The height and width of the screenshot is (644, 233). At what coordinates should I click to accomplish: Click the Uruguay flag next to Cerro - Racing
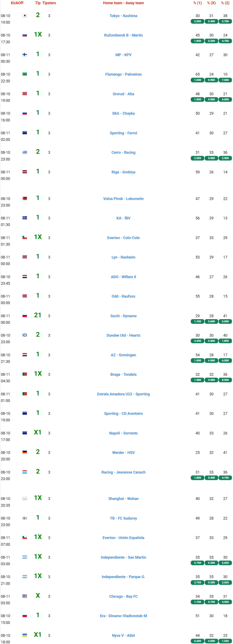[24, 153]
